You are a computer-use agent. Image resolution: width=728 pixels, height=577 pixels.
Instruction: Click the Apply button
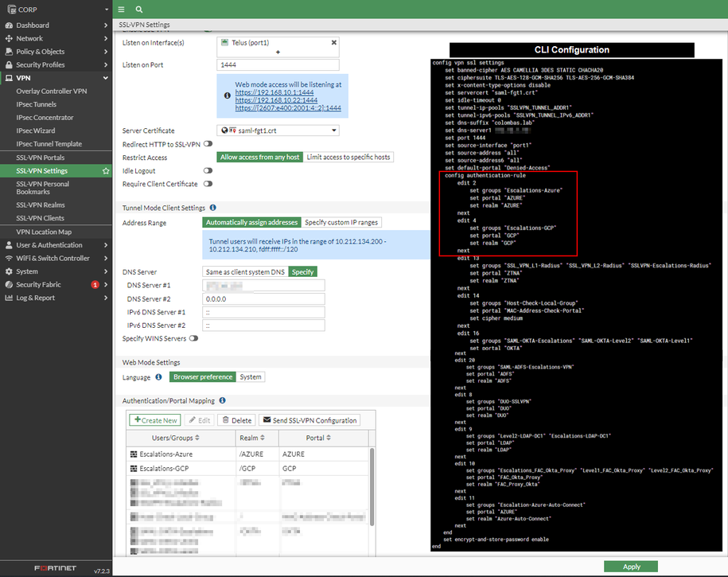(631, 566)
